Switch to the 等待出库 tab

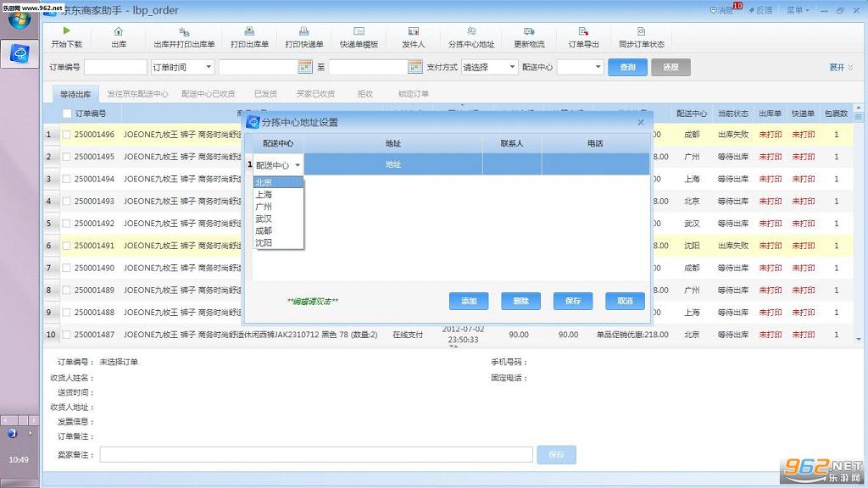75,94
